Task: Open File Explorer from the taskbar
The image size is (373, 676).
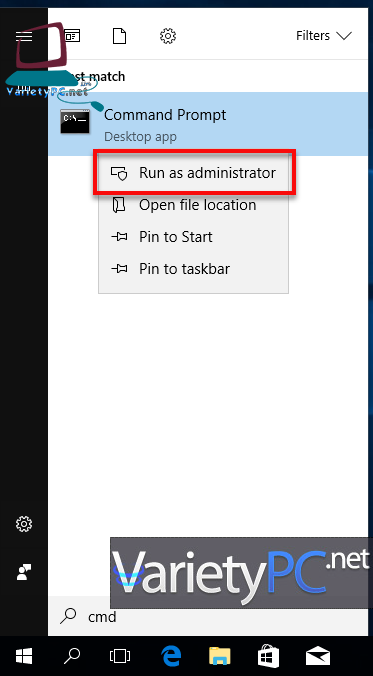Action: 219,657
